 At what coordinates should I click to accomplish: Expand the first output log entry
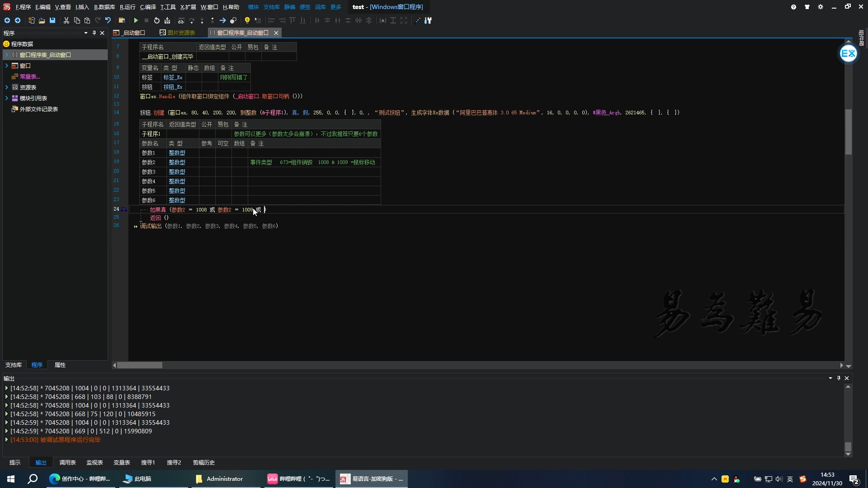click(6, 388)
